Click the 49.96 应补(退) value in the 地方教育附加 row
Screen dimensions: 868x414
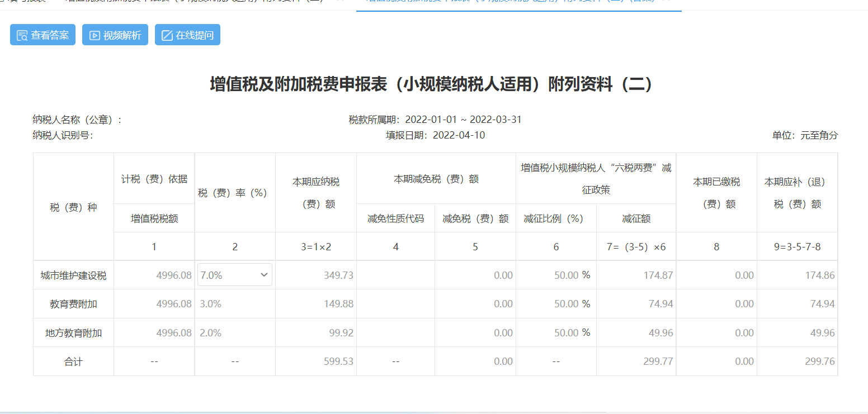pyautogui.click(x=822, y=333)
